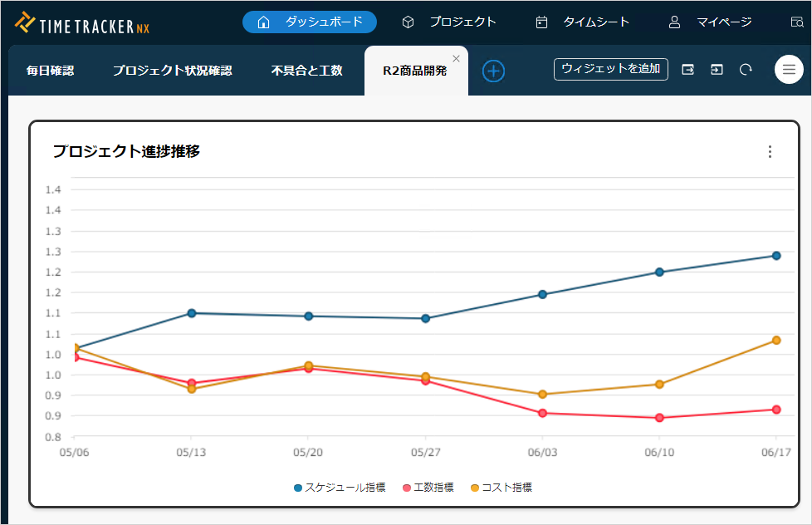Switch to the プロジェクト状況確認 tab
The width and height of the screenshot is (812, 525).
[x=172, y=71]
